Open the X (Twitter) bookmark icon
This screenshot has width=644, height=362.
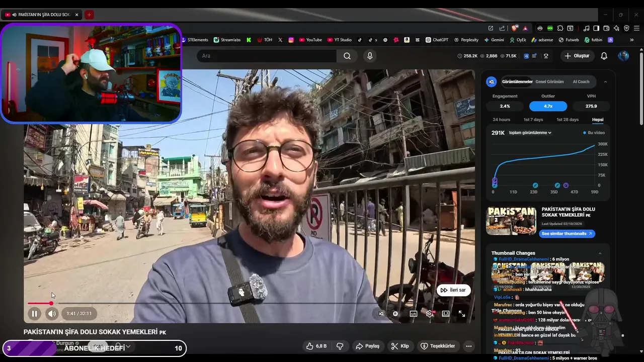(280, 40)
